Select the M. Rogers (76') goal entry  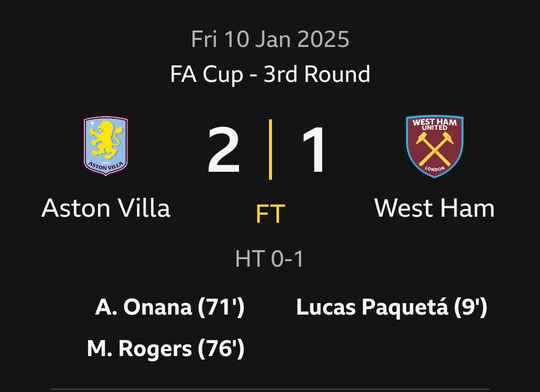pos(165,349)
